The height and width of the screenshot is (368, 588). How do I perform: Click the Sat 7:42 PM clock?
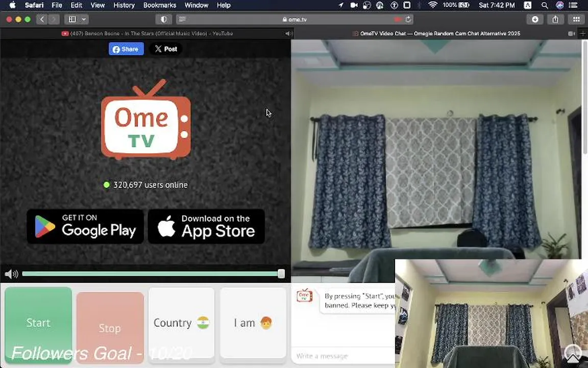click(x=497, y=5)
